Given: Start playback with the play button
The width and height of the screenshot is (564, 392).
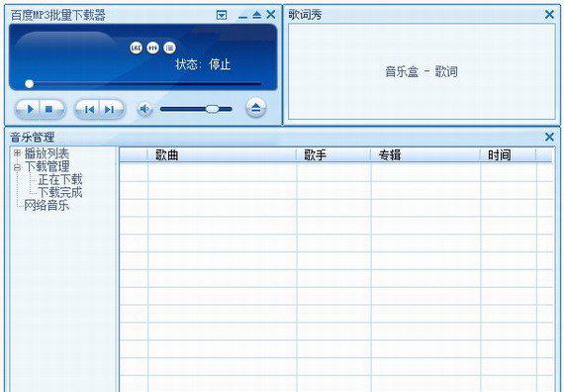Looking at the screenshot, I should (30, 109).
